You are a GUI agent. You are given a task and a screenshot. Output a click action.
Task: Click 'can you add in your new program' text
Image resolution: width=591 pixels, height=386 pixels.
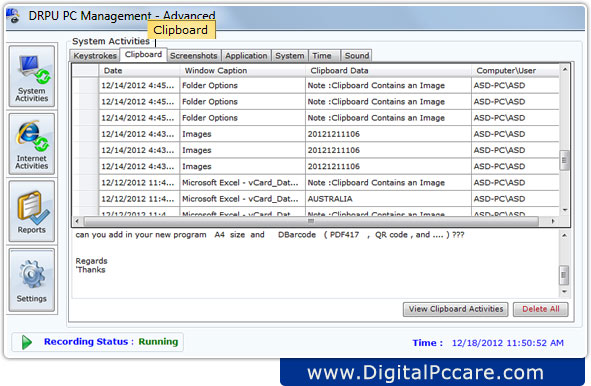[x=141, y=235]
